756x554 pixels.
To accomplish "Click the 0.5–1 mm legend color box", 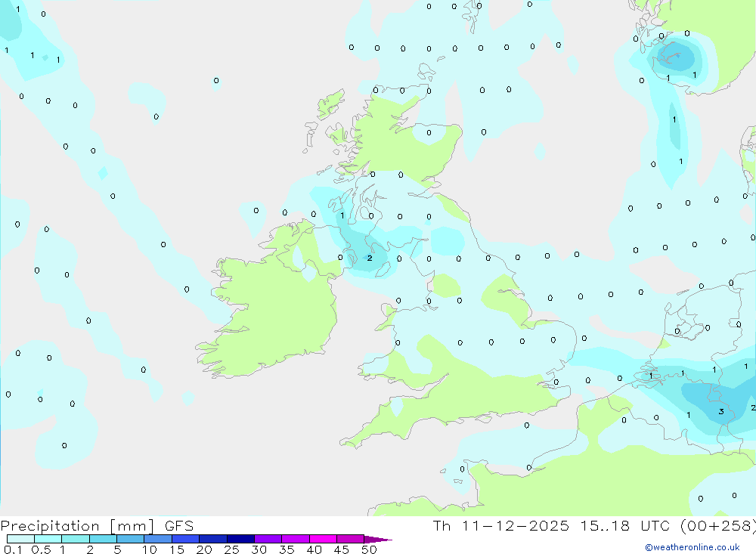I will tap(48, 539).
